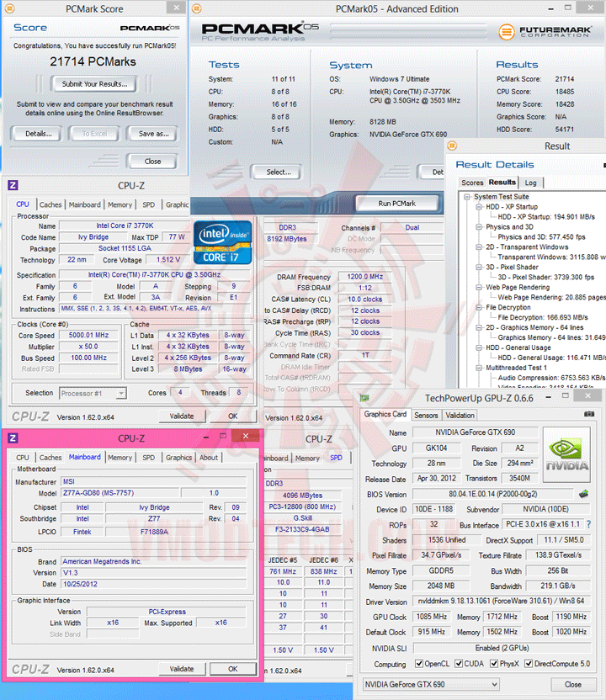This screenshot has height=700, width=606.
Task: Toggle the CUDA checkbox in GPU-Z
Action: (459, 663)
